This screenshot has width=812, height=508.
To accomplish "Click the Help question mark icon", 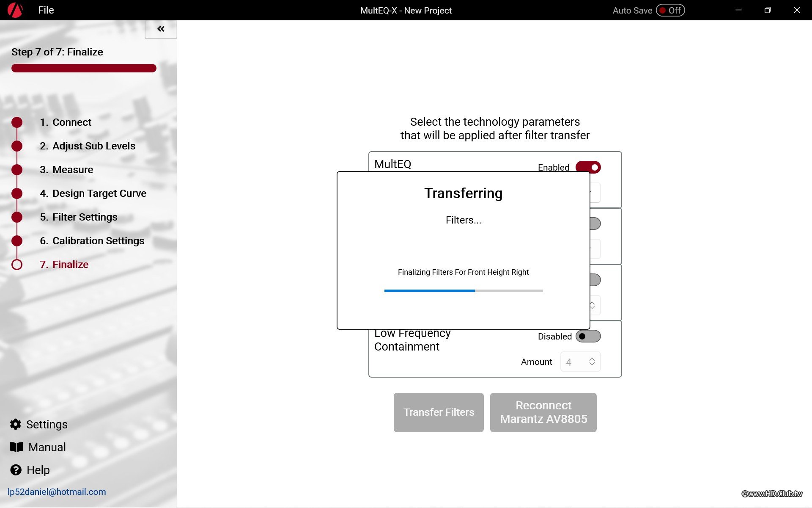I will click(16, 470).
